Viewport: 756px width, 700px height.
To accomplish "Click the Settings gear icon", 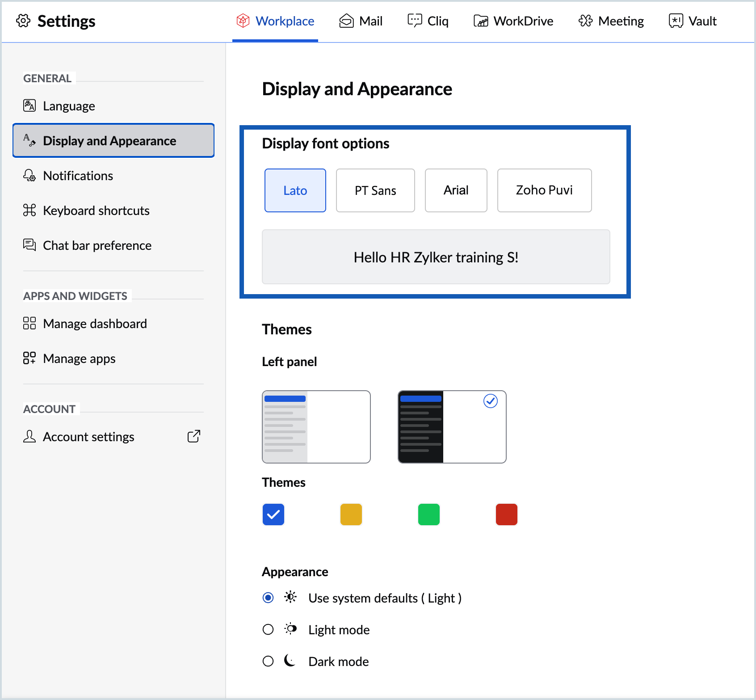I will tap(23, 21).
